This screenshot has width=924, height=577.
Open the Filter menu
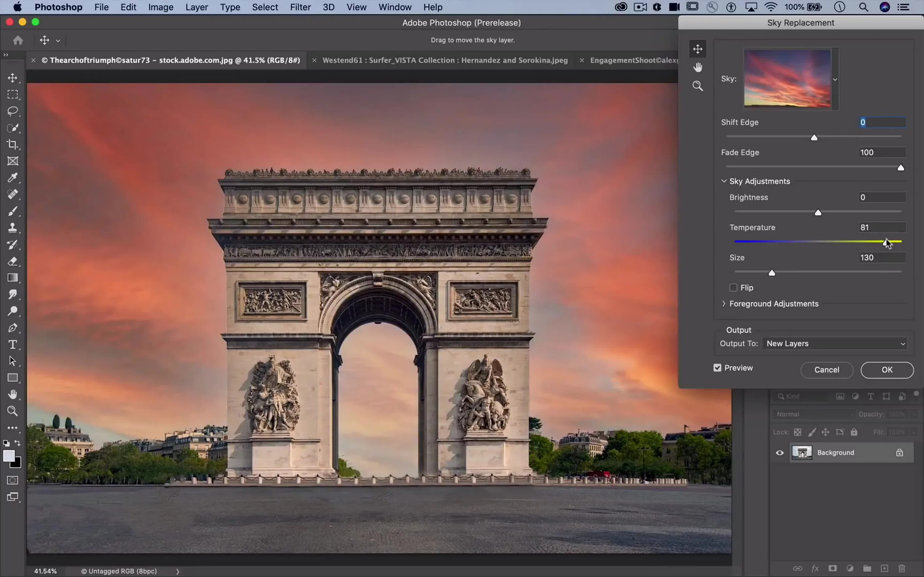point(300,7)
